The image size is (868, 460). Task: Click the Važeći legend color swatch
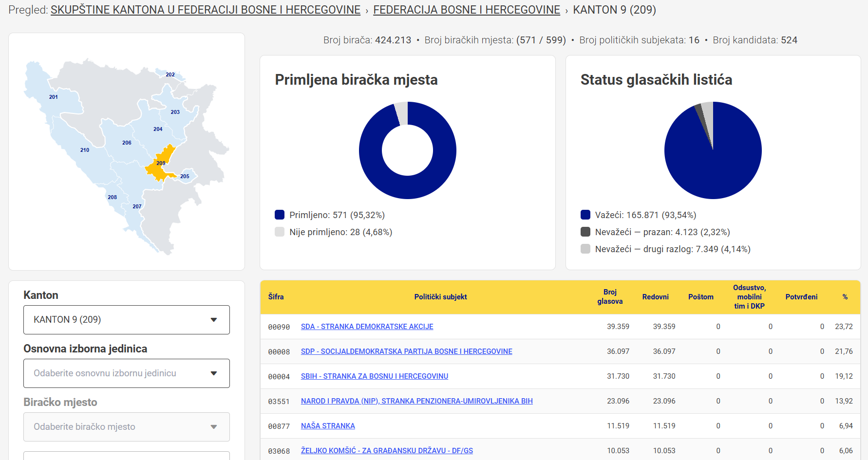point(585,215)
